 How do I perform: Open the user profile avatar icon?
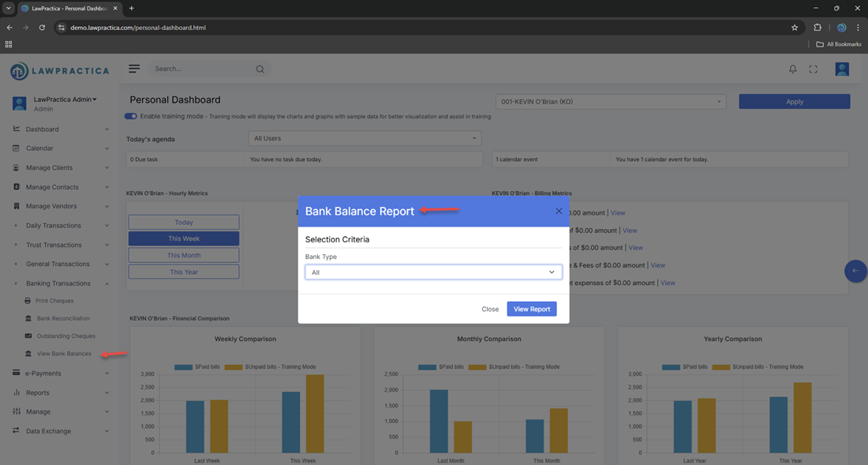pos(841,69)
